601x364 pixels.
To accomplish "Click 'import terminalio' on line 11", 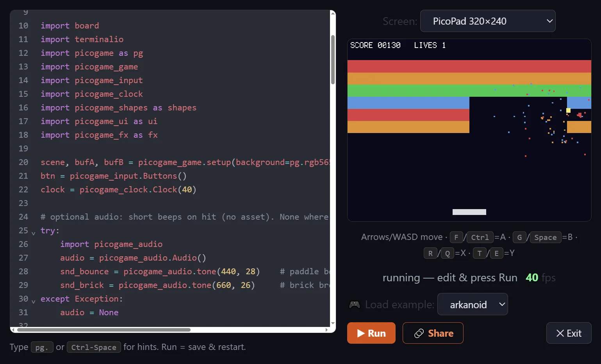I will [x=82, y=39].
